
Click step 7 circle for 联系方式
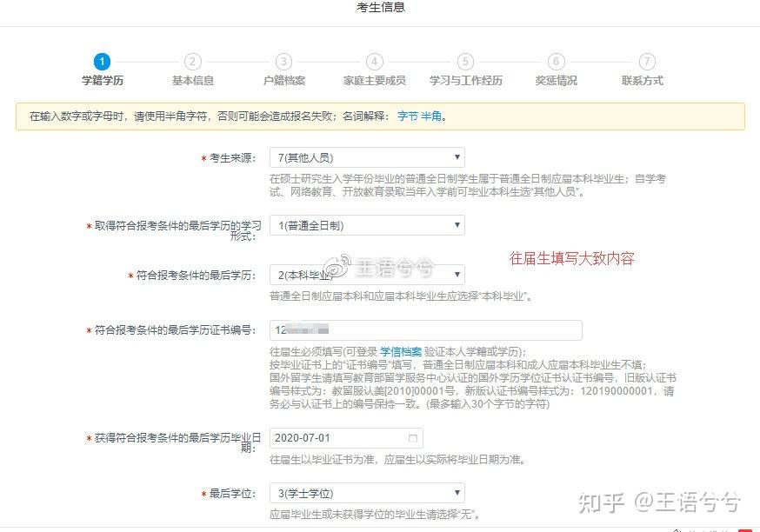point(647,62)
